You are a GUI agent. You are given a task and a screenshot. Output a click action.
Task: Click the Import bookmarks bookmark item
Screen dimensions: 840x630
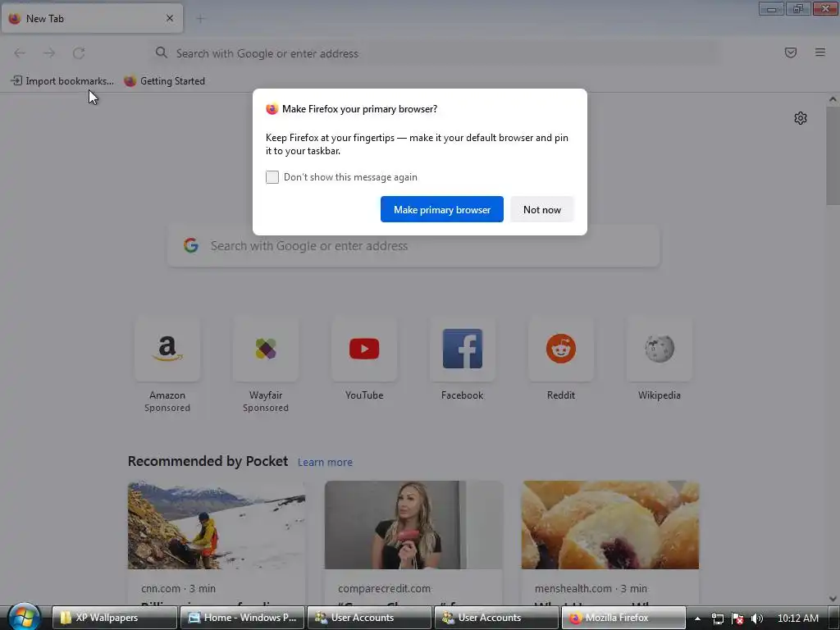(62, 81)
